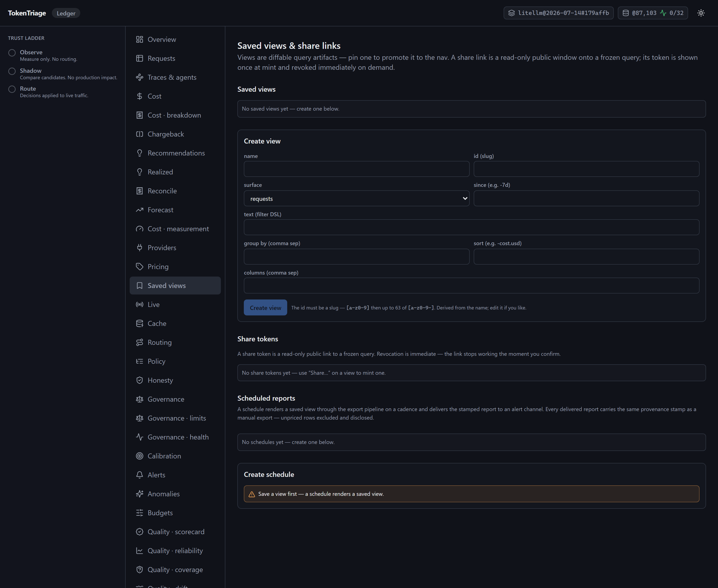Open Quality · reliability nav item

pyautogui.click(x=175, y=551)
